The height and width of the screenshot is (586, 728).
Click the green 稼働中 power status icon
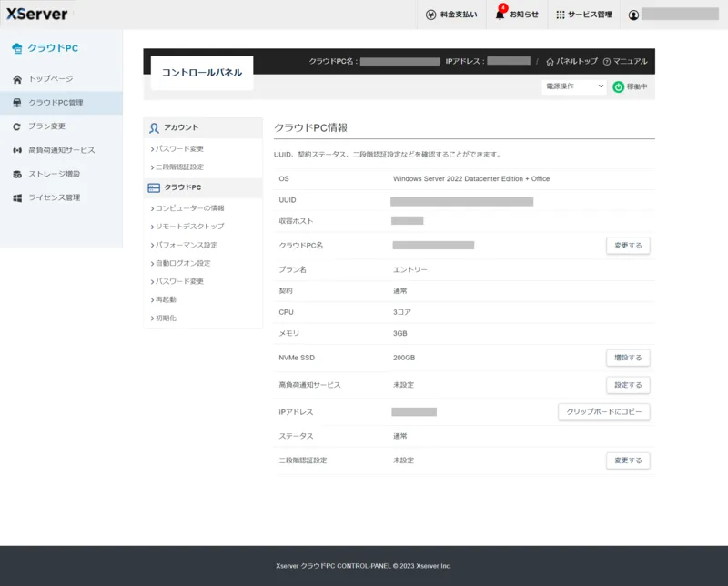pyautogui.click(x=618, y=86)
